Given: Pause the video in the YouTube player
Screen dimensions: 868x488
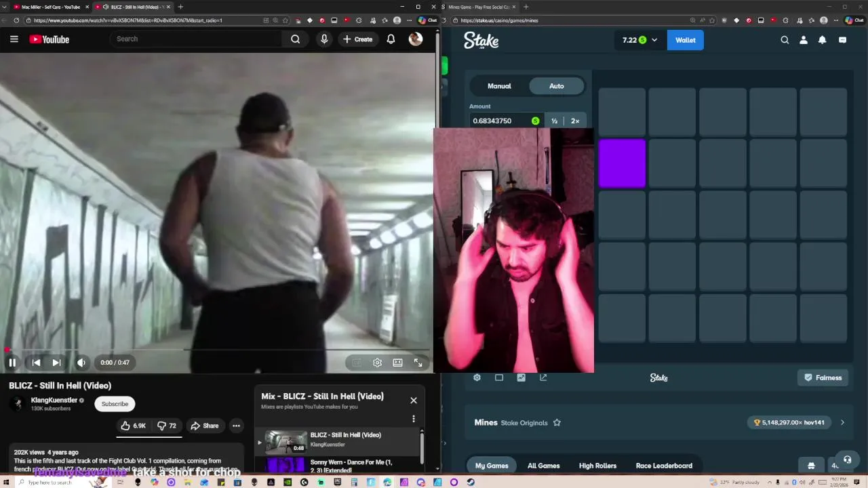Looking at the screenshot, I should click(12, 363).
